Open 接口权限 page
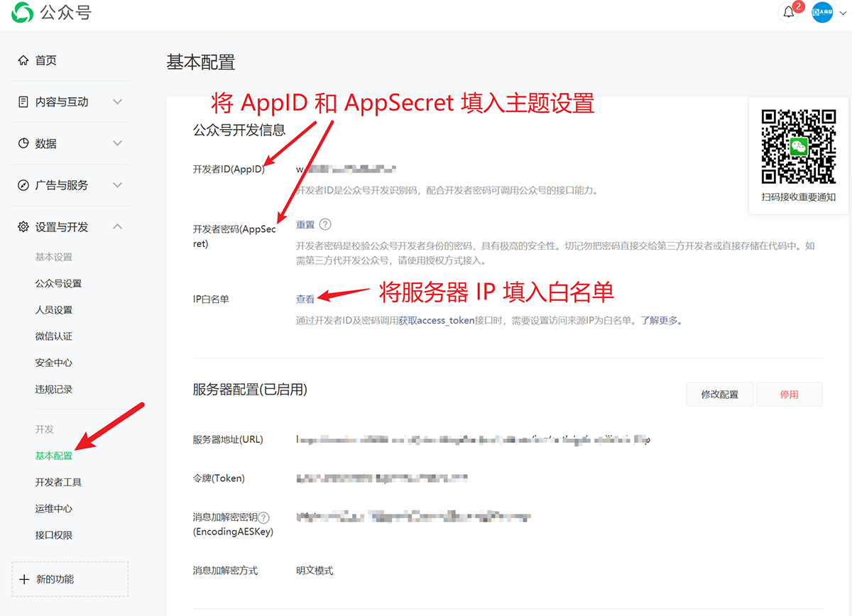852x616 pixels. 54,535
